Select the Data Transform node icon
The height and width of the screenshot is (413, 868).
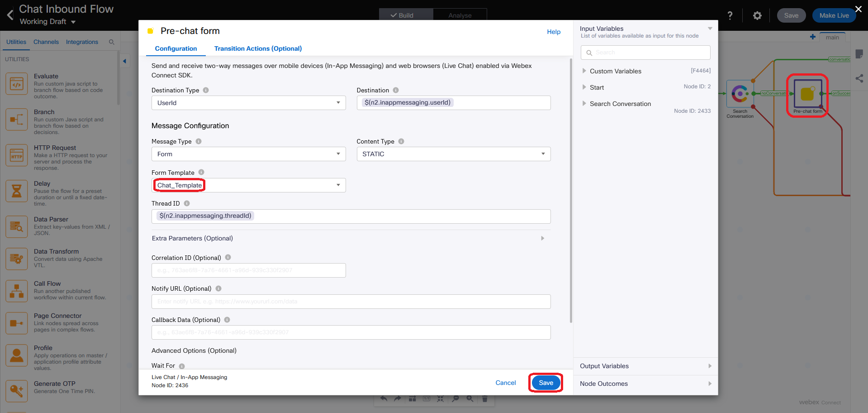17,259
